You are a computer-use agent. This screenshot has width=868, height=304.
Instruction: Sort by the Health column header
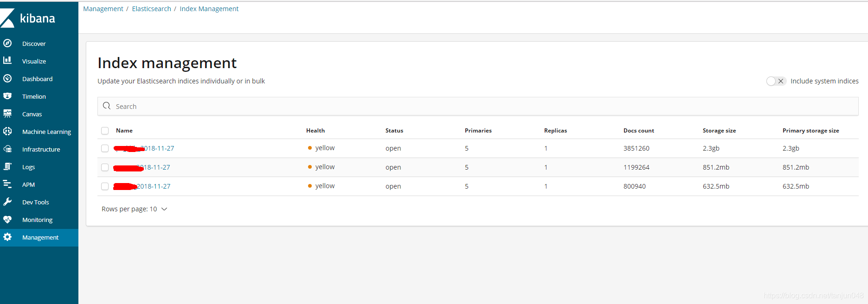[x=315, y=131]
